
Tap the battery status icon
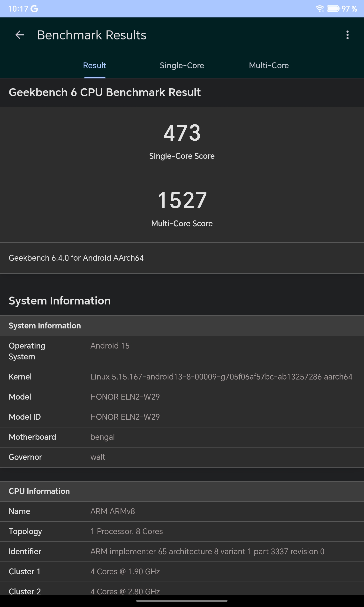pyautogui.click(x=333, y=8)
